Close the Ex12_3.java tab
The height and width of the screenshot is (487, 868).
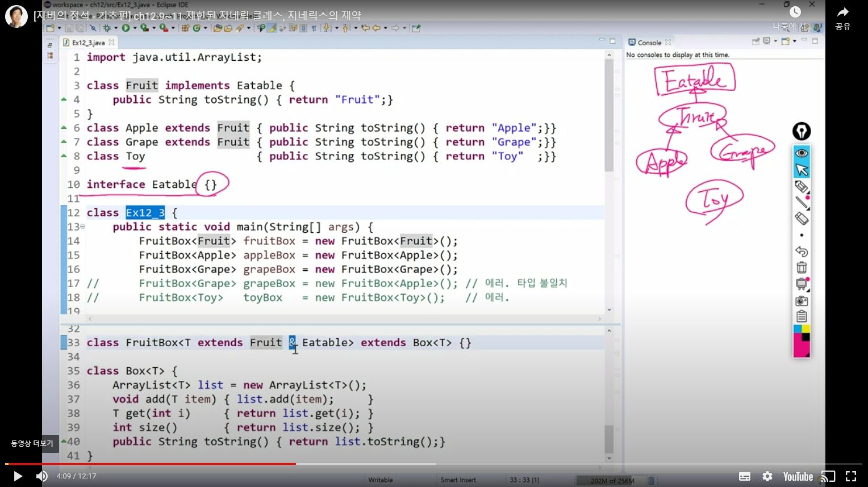click(x=111, y=43)
